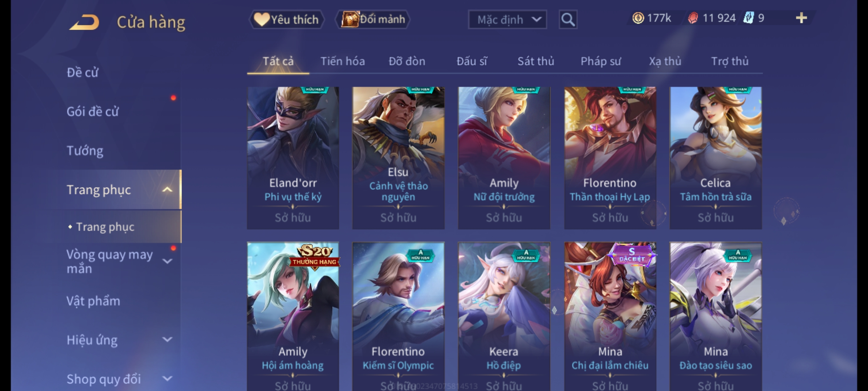Screen dimensions: 868x391
Task: Go to Tướng in the sidebar
Action: click(x=85, y=151)
